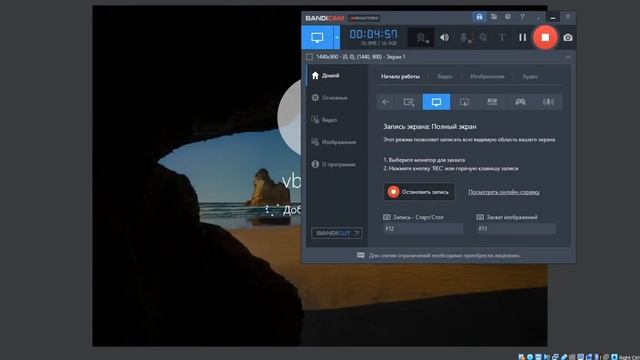
Task: Select the screen recording mode monitor button
Action: [x=317, y=38]
